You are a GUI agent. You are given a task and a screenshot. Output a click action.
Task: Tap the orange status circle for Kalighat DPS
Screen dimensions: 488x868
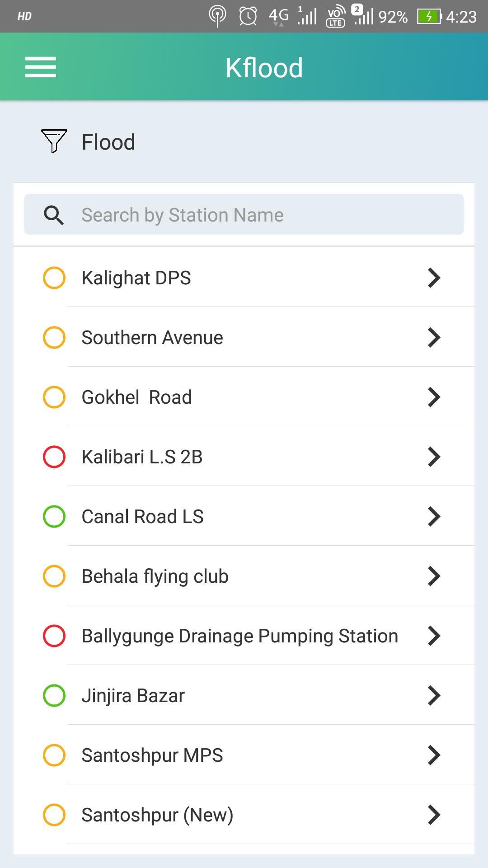point(54,278)
